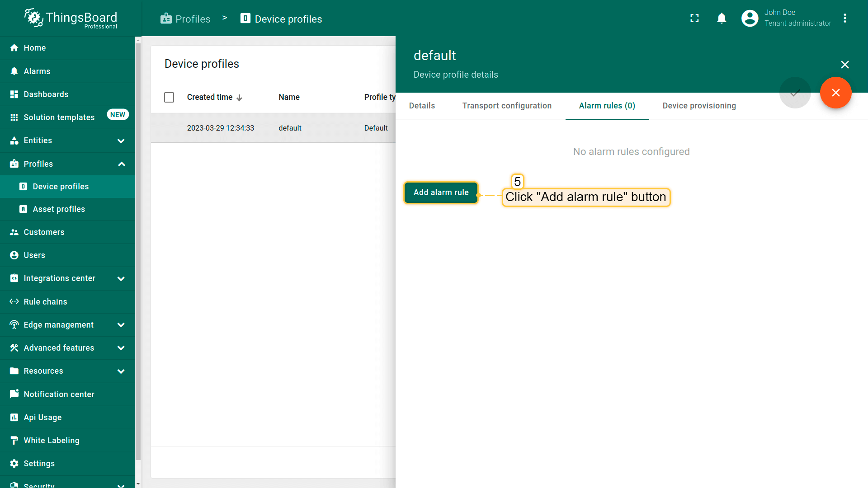Open Rule chains from sidebar
The height and width of the screenshot is (488, 868).
45,301
